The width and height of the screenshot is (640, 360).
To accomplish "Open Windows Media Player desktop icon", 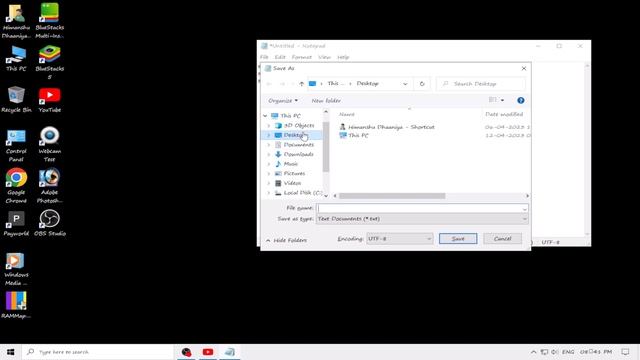I will pos(16,269).
